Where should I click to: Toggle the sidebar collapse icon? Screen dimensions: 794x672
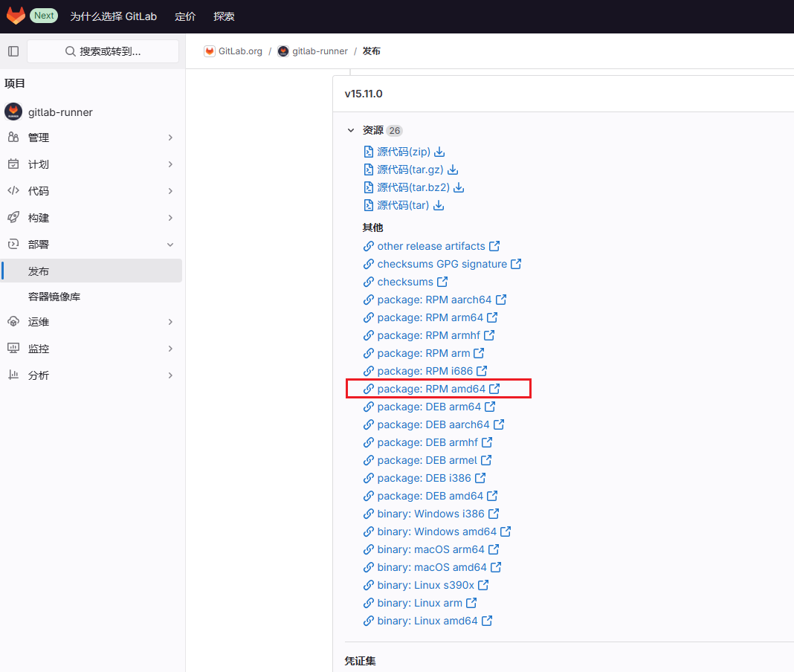coord(13,51)
